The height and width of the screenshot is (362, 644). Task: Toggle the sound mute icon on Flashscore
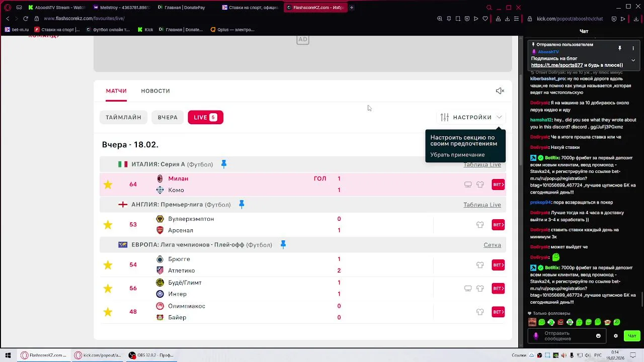[x=500, y=91]
